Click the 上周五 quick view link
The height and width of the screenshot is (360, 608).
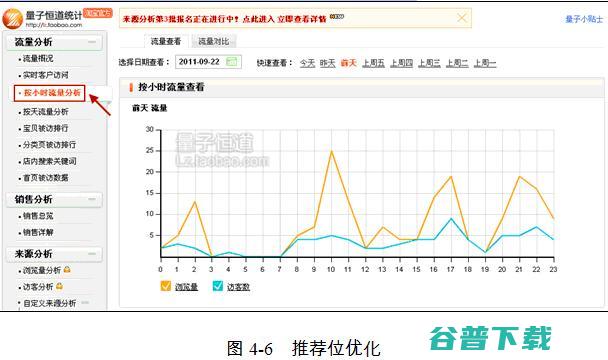pos(373,63)
